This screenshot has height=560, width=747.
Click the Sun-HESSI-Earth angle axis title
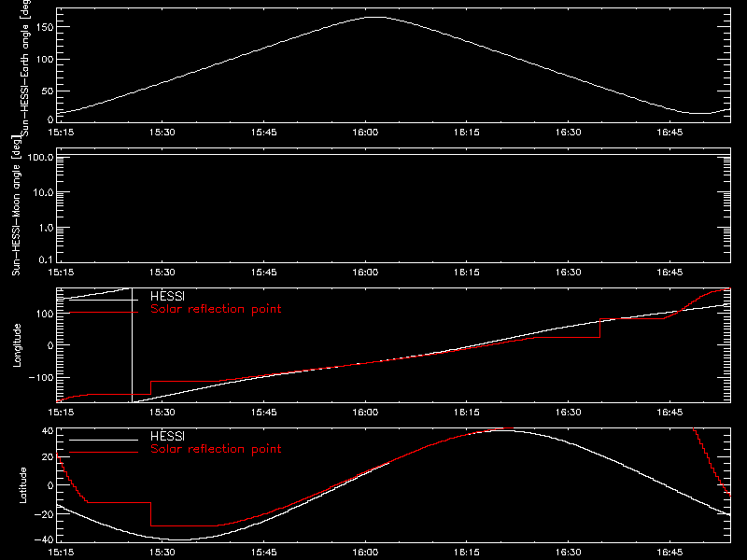pos(25,67)
